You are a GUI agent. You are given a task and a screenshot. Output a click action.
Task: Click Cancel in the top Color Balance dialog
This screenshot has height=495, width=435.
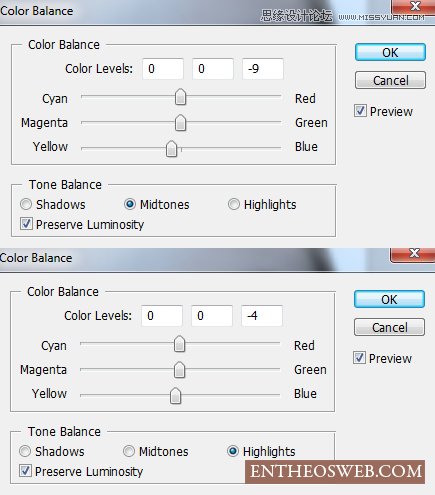tap(390, 80)
